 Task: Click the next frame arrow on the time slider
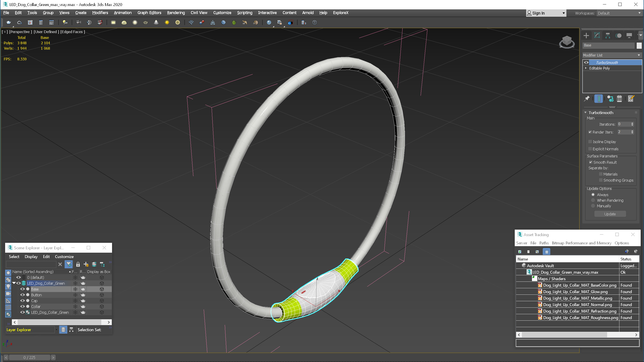pyautogui.click(x=53, y=358)
